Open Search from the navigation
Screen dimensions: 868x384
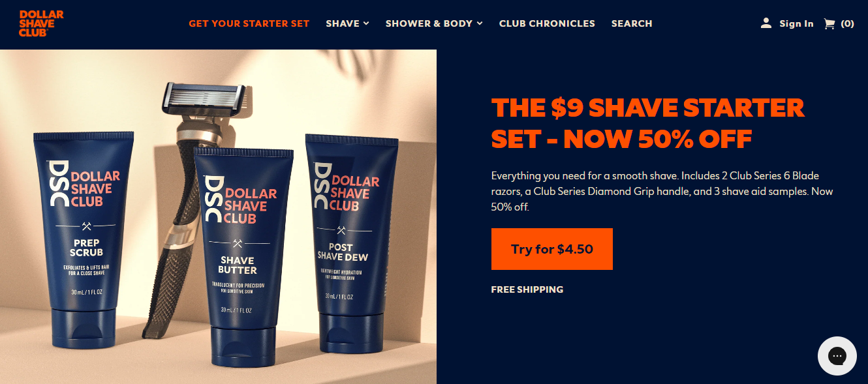pos(632,23)
